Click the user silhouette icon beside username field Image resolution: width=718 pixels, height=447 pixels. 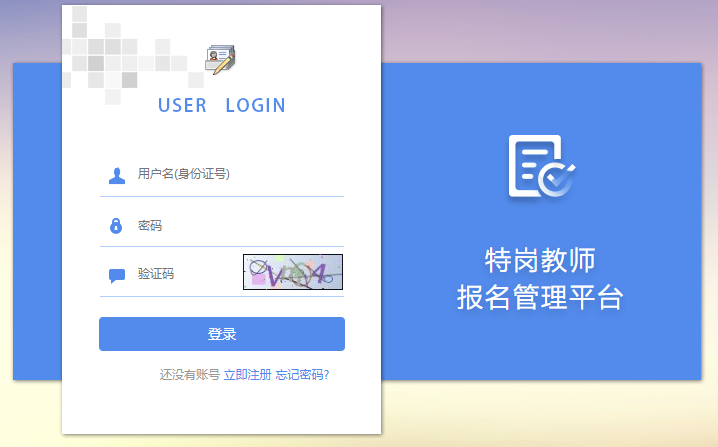coord(117,176)
